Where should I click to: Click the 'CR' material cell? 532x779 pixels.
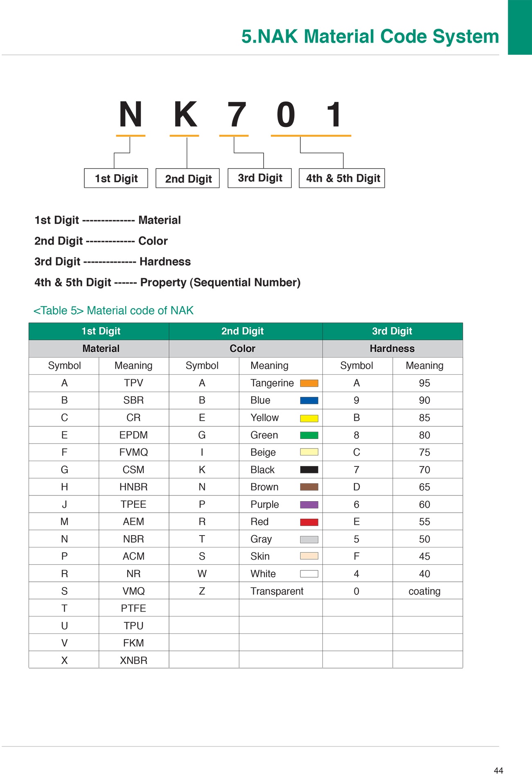click(134, 418)
